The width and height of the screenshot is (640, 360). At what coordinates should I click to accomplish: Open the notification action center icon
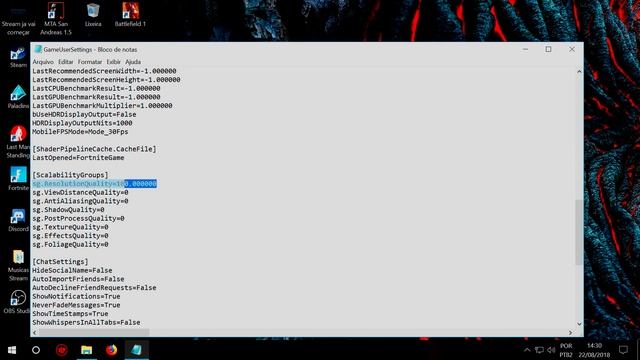pos(623,350)
